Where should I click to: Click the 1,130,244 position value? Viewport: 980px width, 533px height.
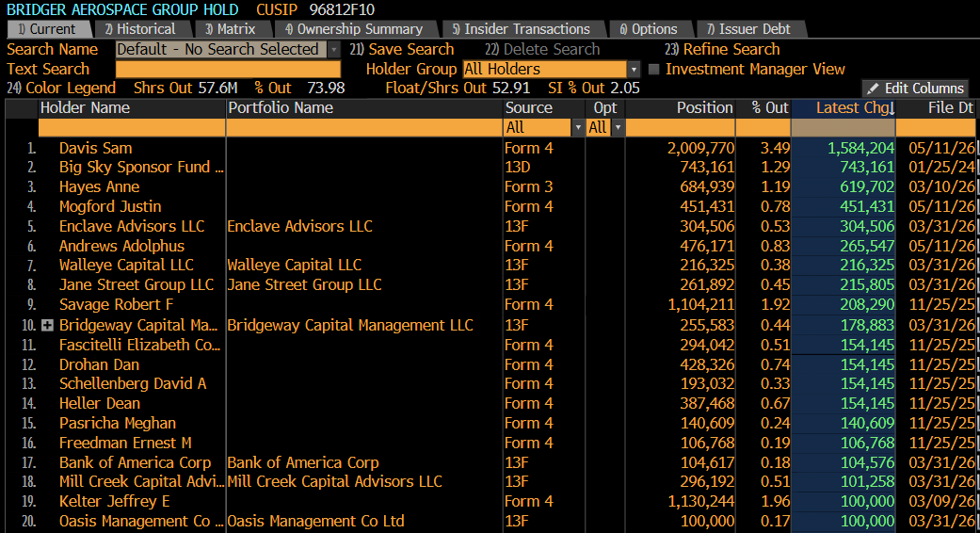701,502
